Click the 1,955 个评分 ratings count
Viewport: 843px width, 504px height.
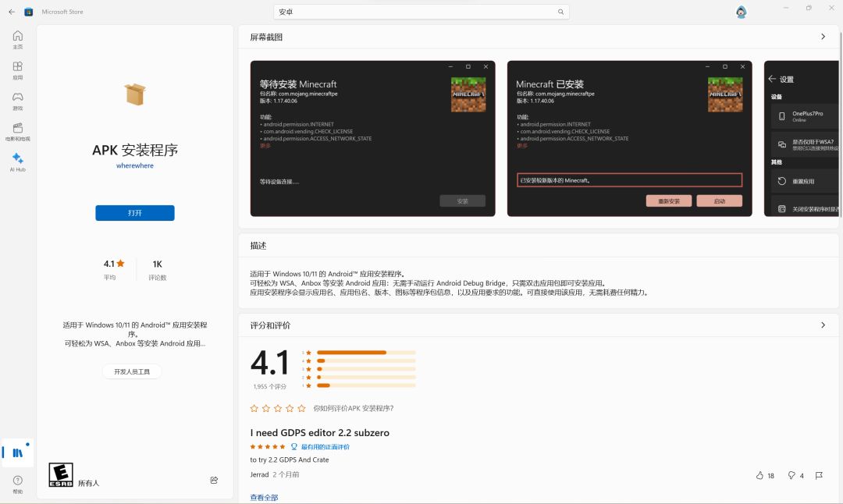coord(270,386)
